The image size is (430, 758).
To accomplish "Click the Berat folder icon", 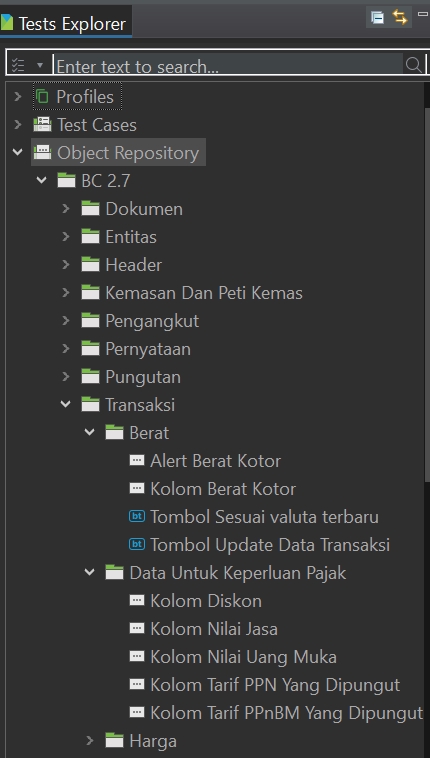I will (115, 433).
